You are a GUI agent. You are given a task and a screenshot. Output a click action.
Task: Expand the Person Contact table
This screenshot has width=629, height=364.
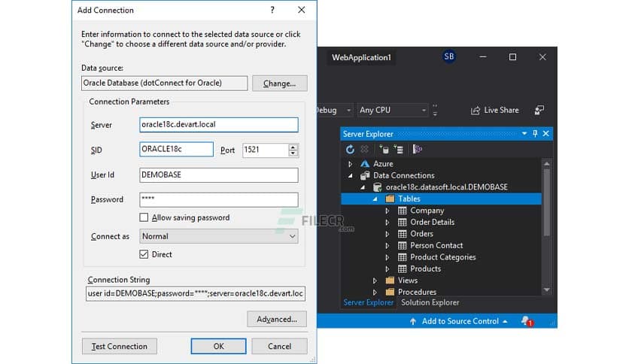pyautogui.click(x=387, y=245)
